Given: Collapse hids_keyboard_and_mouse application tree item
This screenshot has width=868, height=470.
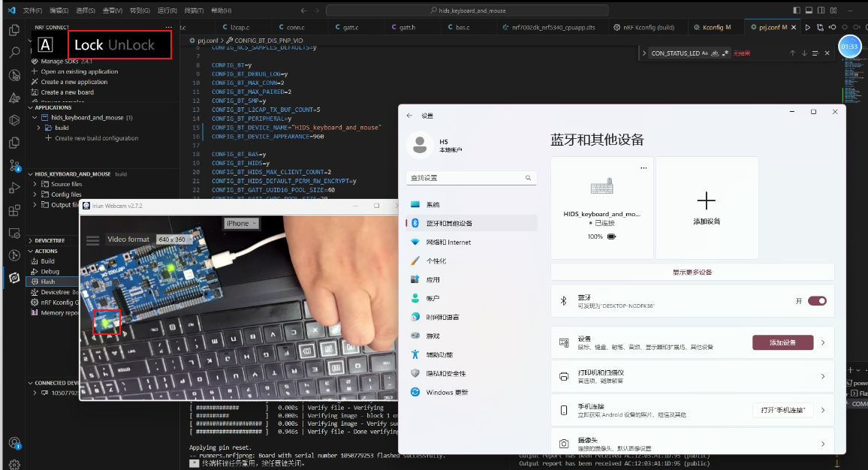Looking at the screenshot, I should click(35, 117).
